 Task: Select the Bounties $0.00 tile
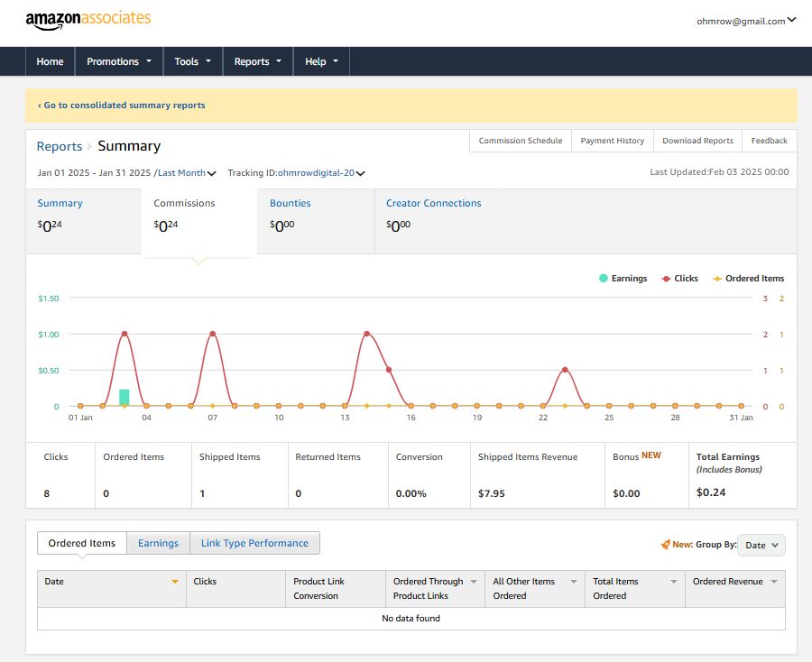point(316,221)
